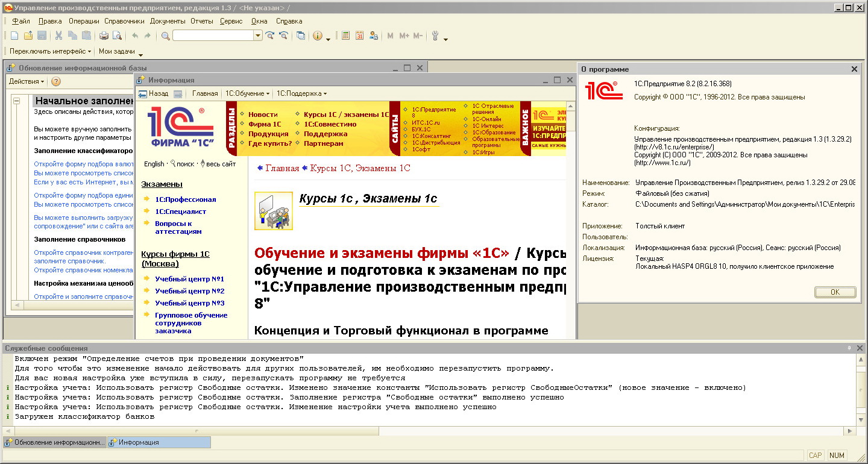Click the Paste clipboard icon
868x464 pixels.
(86, 36)
